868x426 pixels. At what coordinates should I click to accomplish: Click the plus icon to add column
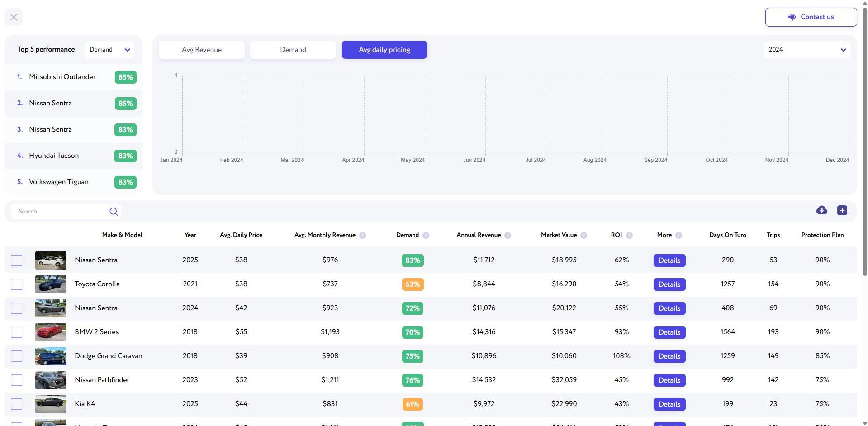coord(842,210)
